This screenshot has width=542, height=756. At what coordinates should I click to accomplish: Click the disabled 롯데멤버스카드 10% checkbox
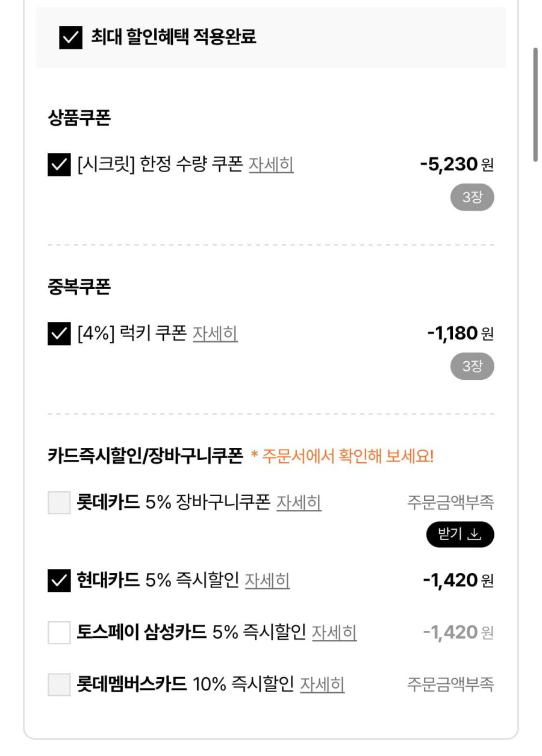pos(59,684)
